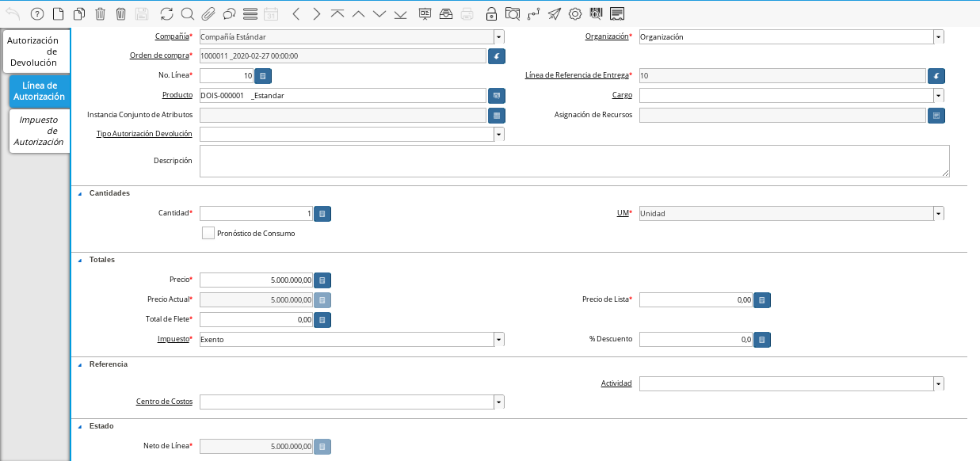Click the Refresh arrows icon in toolbar
The height and width of the screenshot is (461, 980).
click(166, 13)
